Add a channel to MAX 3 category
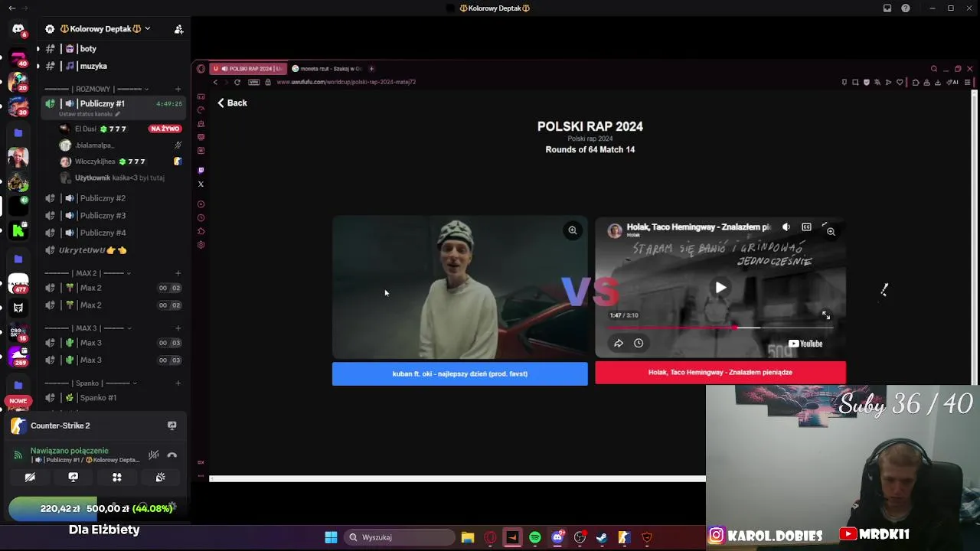This screenshot has height=551, width=980. [178, 328]
